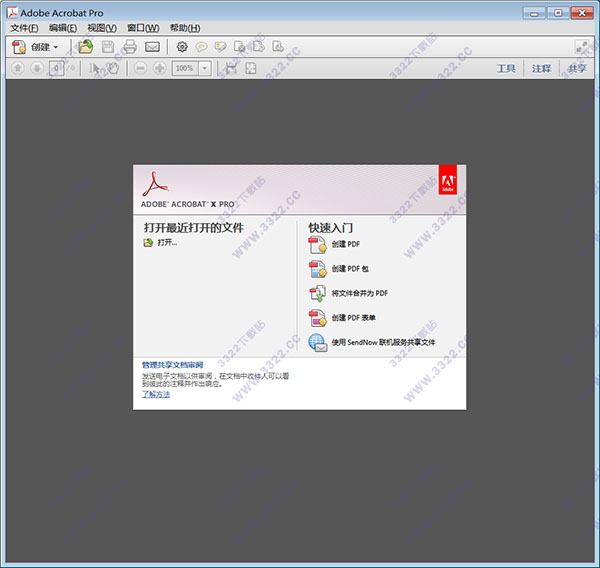Maximize the Acrobat Pro window
This screenshot has width=600, height=568.
click(558, 13)
